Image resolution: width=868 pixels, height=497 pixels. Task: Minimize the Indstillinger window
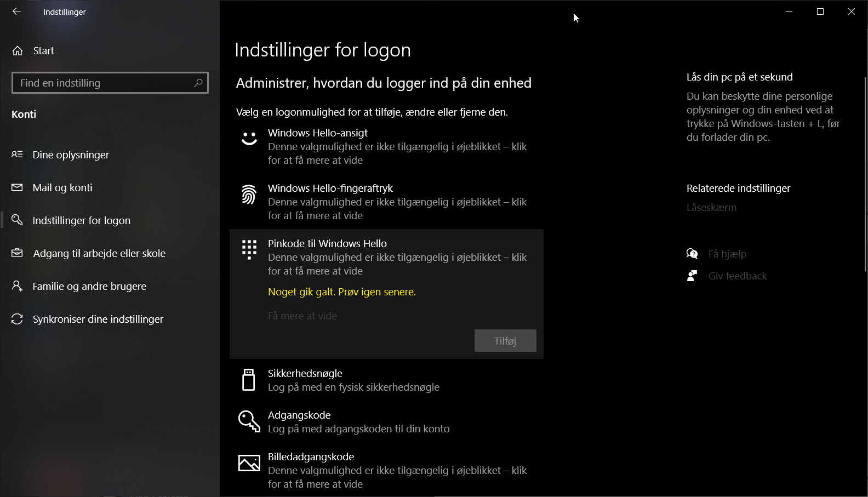coord(789,12)
